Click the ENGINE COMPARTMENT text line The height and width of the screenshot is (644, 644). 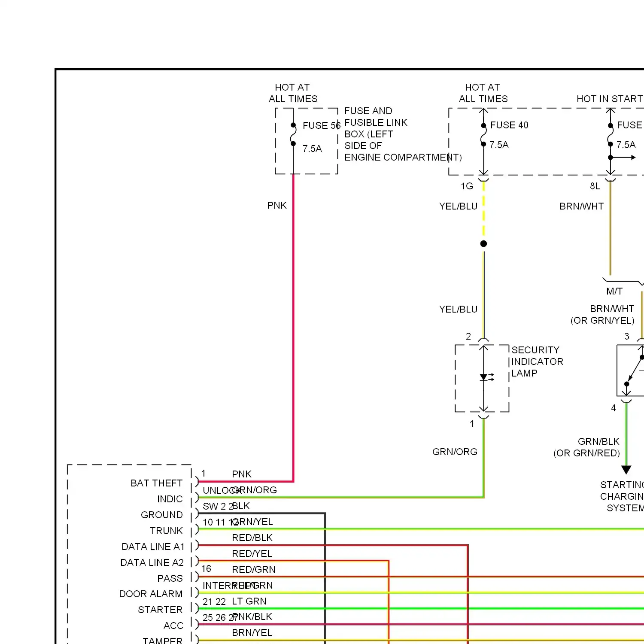403,157
